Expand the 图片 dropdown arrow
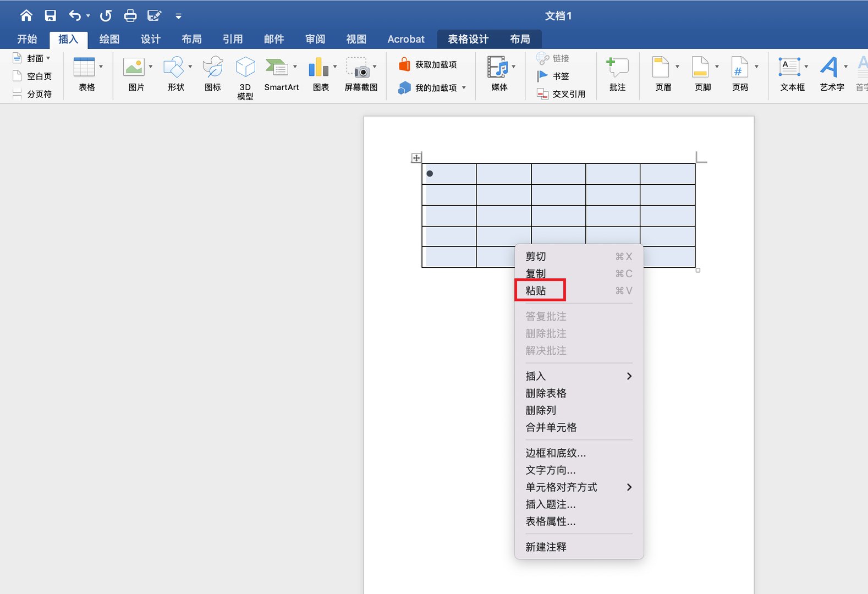The height and width of the screenshot is (594, 868). point(150,67)
